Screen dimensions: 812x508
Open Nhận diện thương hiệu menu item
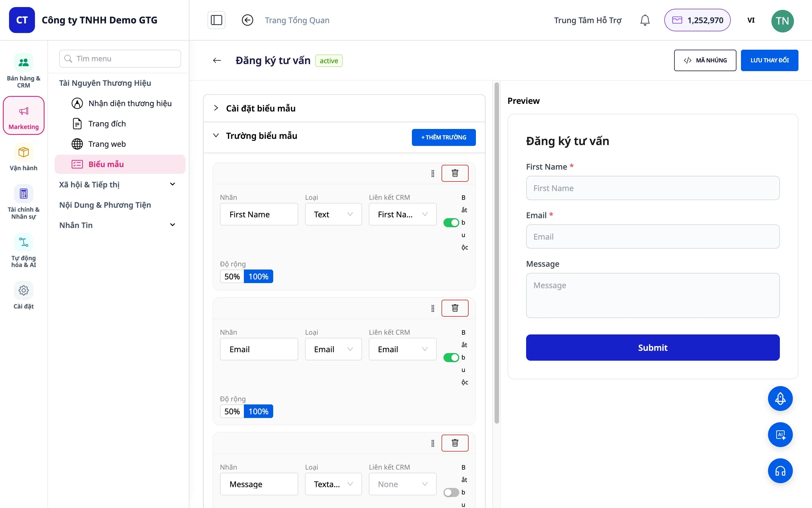pos(120,103)
